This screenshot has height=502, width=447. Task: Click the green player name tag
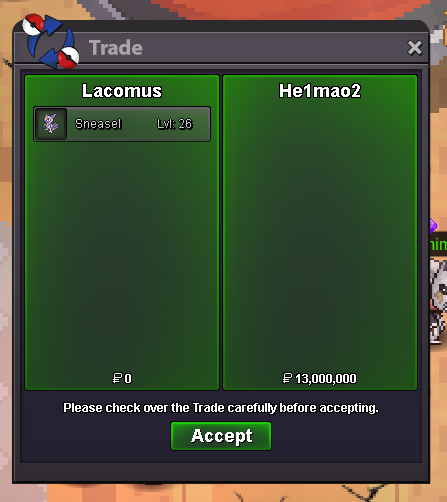tap(438, 245)
